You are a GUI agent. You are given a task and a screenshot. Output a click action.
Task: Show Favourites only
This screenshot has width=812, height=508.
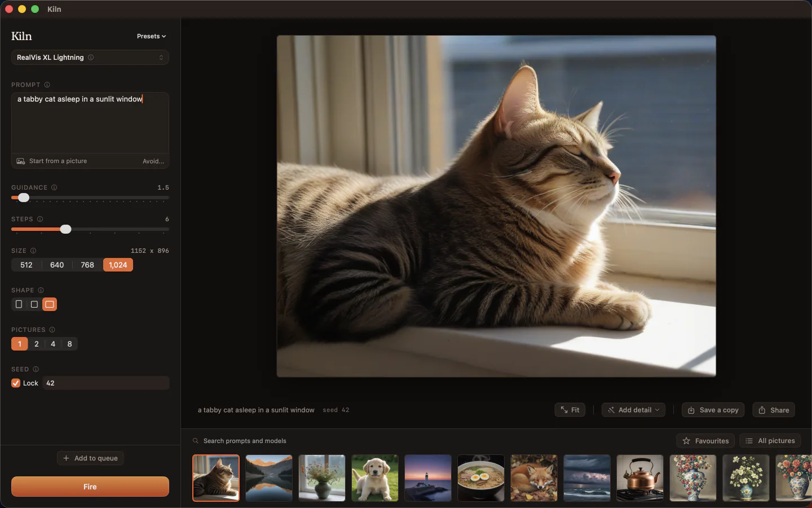point(705,441)
